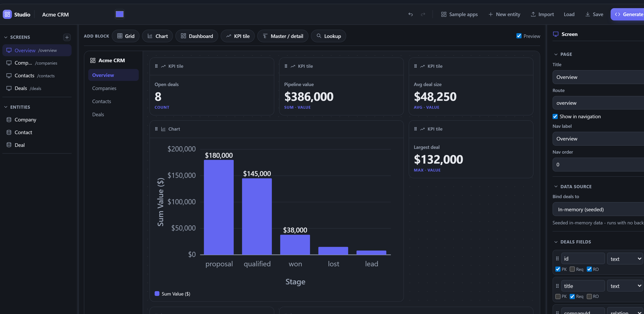Click the Company entity database icon
The image size is (644, 314).
click(x=9, y=119)
